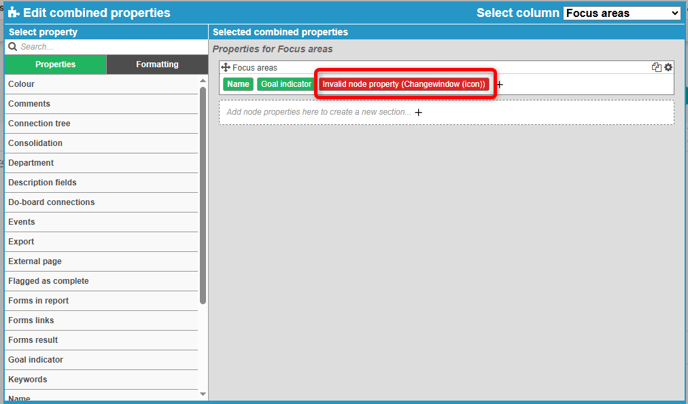Click the red Invalid node property tag
The width and height of the screenshot is (688, 404).
tap(404, 85)
